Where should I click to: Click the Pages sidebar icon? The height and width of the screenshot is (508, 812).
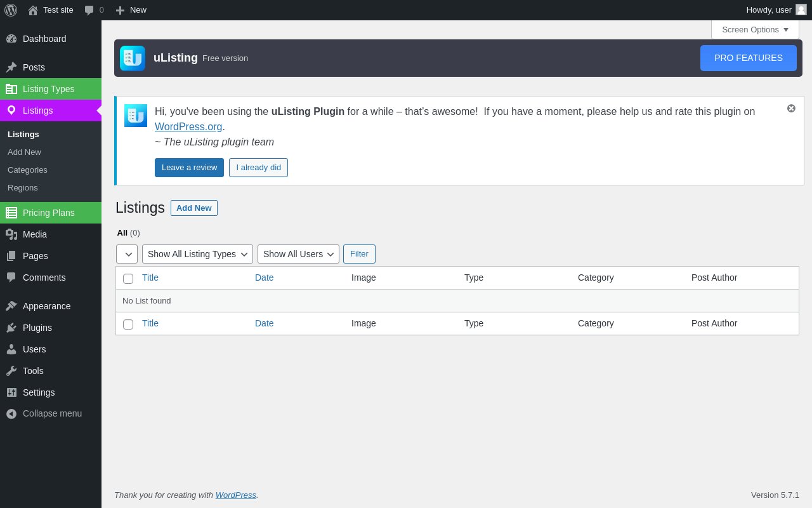(11, 256)
